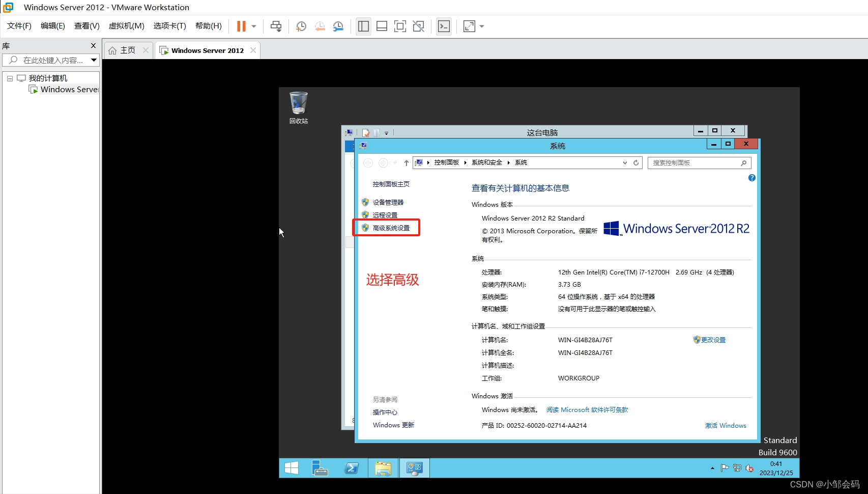Open 阅读 Microsoft 软件许可条款 link

587,409
